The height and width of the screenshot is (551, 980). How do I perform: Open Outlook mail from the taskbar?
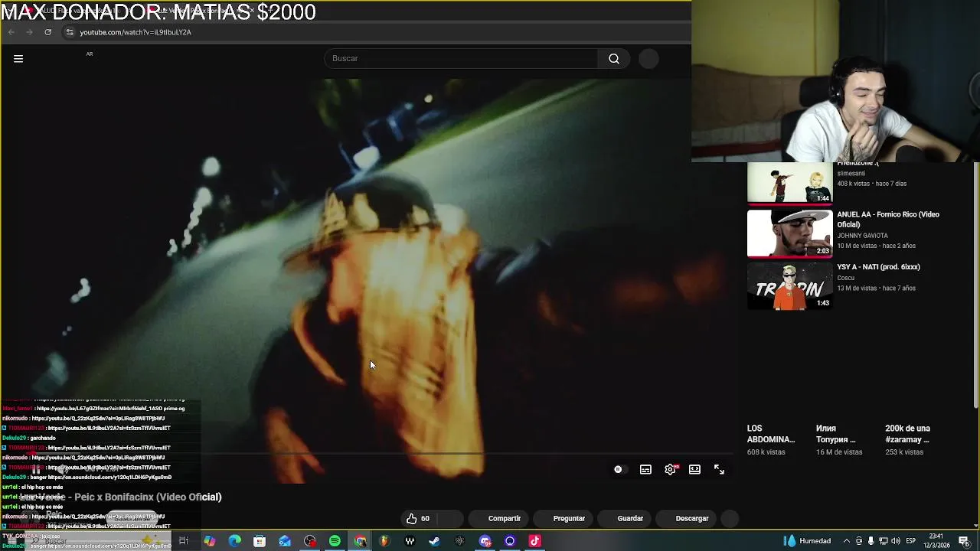(x=285, y=541)
